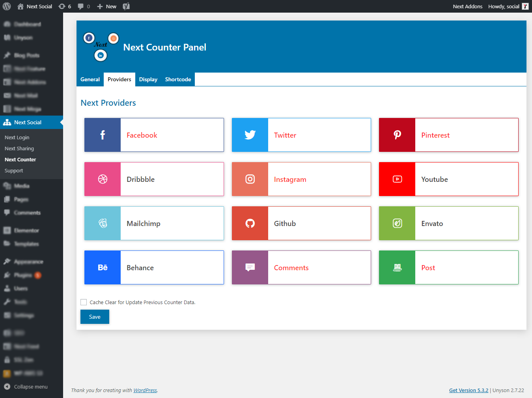532x398 pixels.
Task: Select the Twitter bird icon
Action: tap(250, 135)
